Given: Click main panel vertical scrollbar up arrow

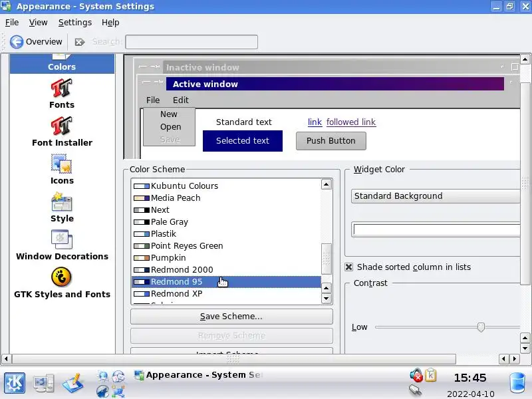Looking at the screenshot, I should pyautogui.click(x=525, y=59).
